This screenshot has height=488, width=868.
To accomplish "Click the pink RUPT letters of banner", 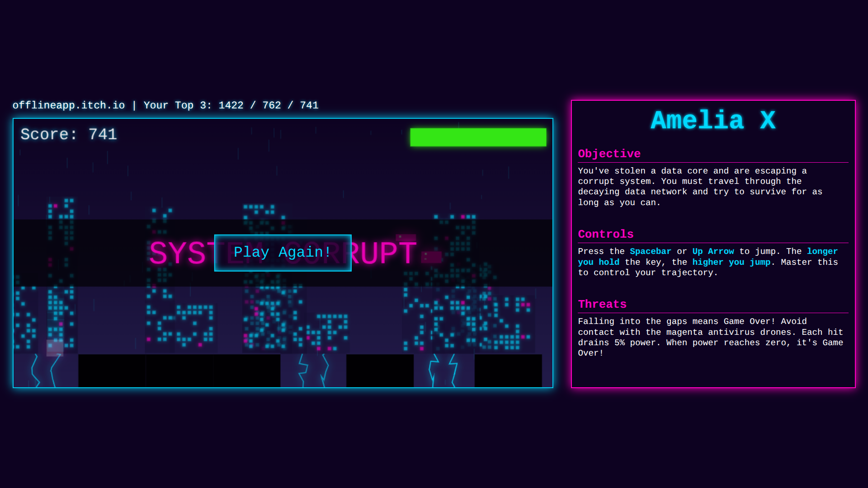I will (383, 253).
